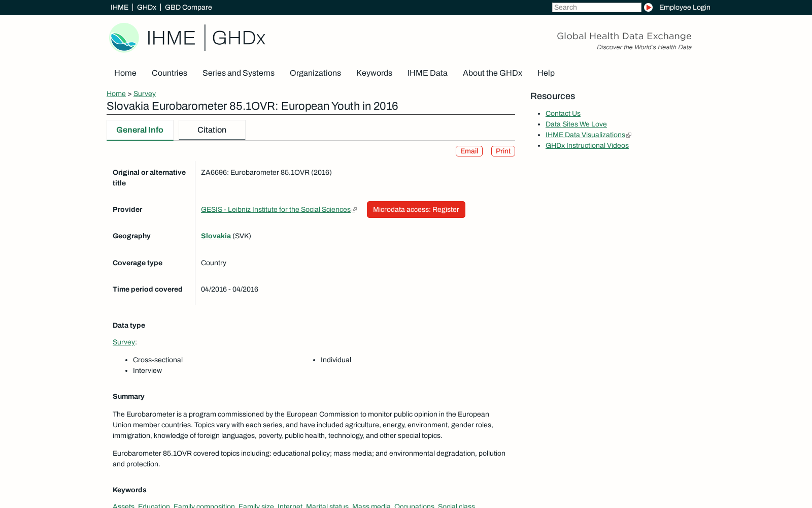Click Employee Login
Screen dimensions: 812x508
pos(685,7)
